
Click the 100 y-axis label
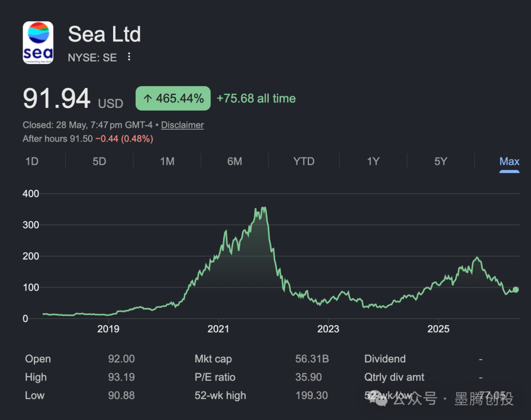coord(31,288)
